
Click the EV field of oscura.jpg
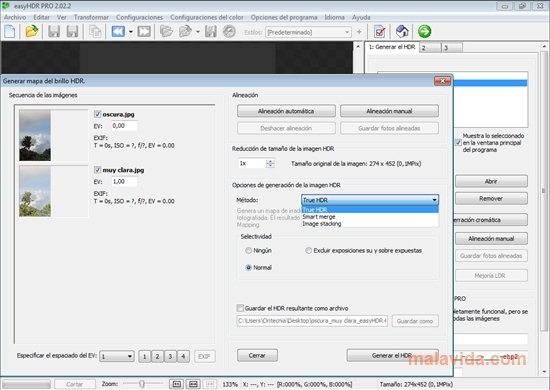125,126
